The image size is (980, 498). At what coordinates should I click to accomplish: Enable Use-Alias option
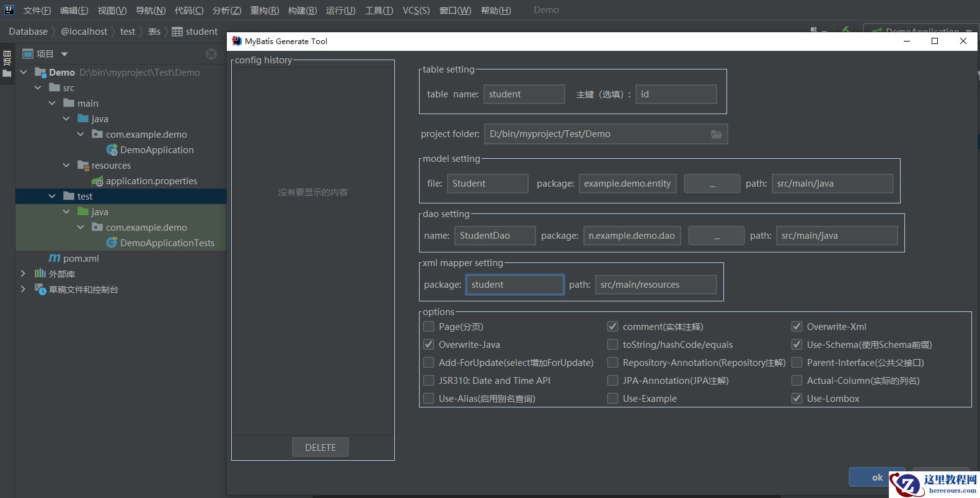tap(428, 398)
